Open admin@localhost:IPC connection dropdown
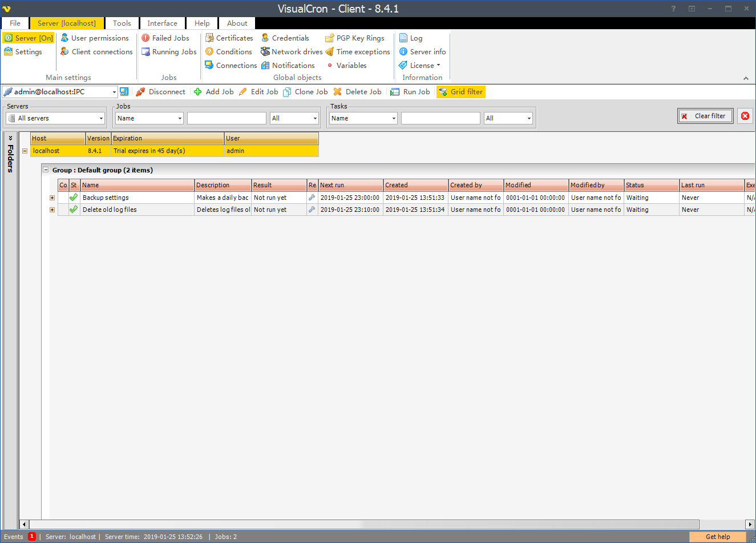 [x=114, y=92]
